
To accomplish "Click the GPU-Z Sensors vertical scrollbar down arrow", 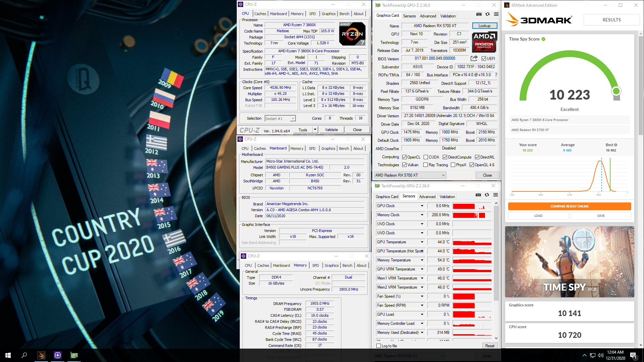I will pyautogui.click(x=496, y=338).
